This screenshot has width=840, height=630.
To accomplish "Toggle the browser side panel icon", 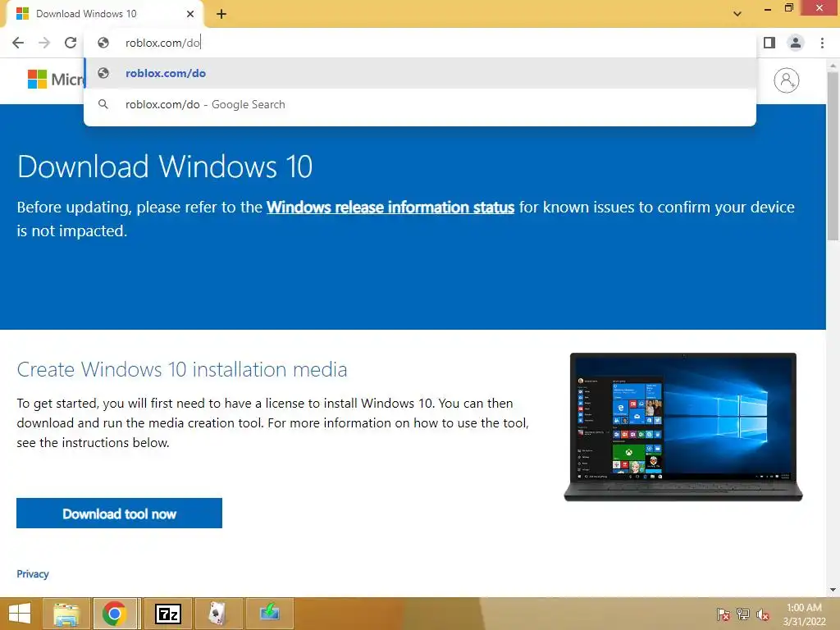I will click(769, 43).
